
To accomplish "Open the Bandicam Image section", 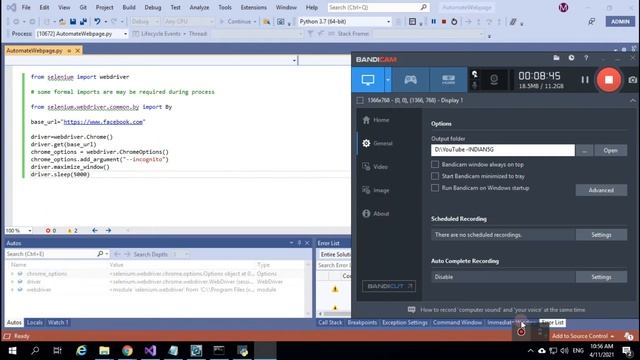I will coord(376,190).
